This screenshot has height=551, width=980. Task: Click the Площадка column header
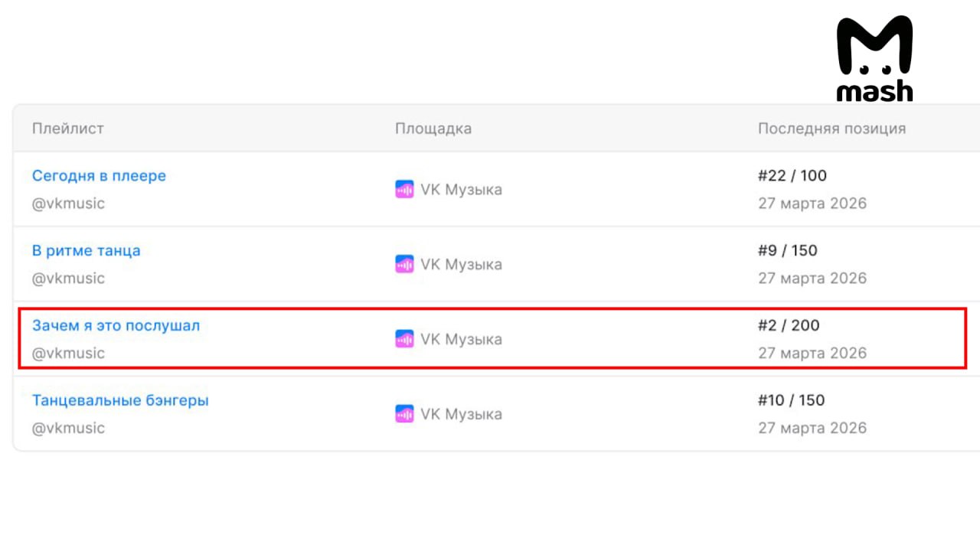click(x=433, y=129)
